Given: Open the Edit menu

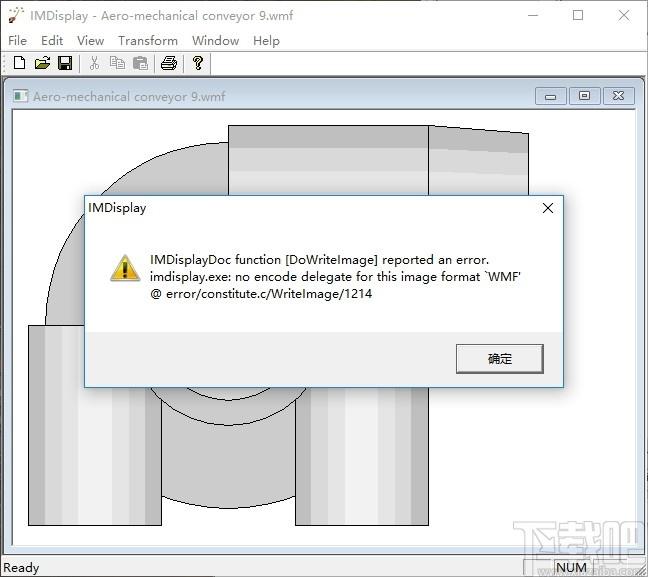Looking at the screenshot, I should point(52,41).
